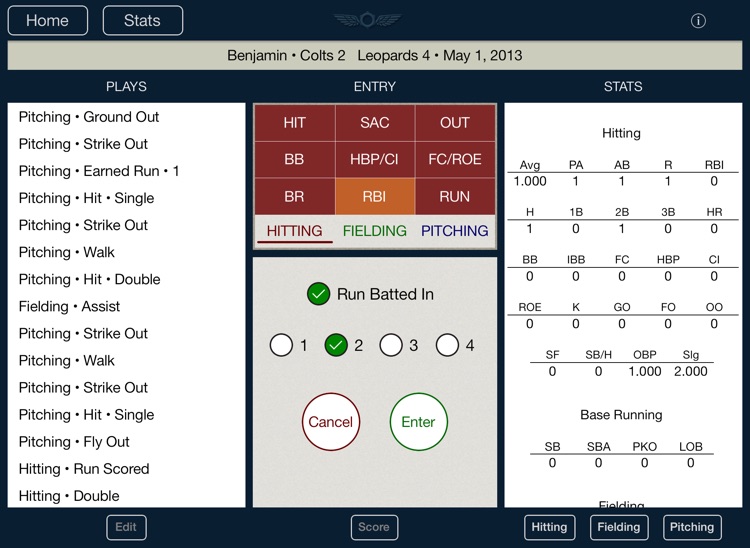750x548 pixels.
Task: Uncheck the Run Batted In checkbox
Action: click(x=319, y=294)
